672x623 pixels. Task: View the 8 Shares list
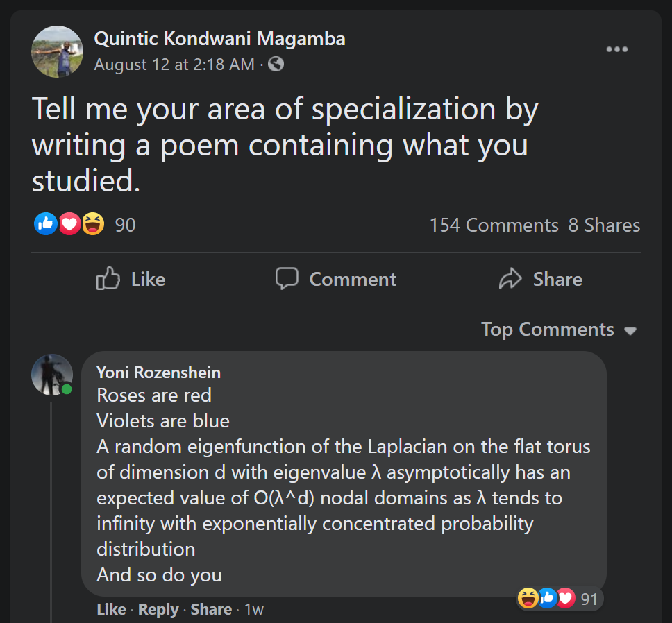[x=604, y=225]
